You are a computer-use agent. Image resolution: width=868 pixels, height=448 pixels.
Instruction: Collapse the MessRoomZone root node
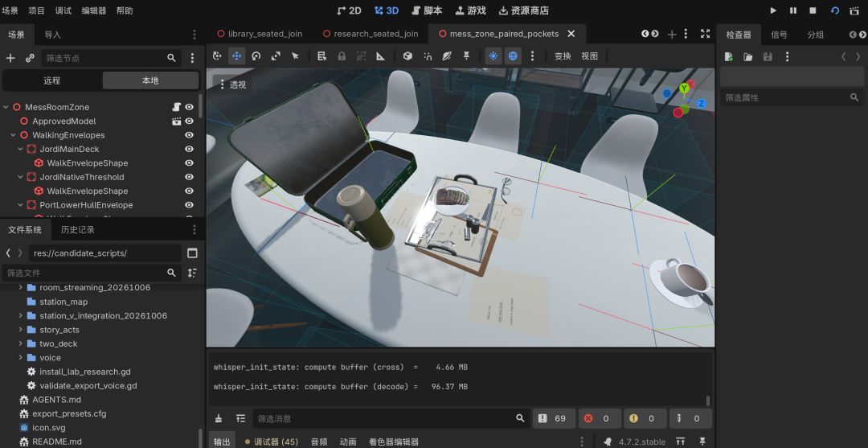click(6, 107)
